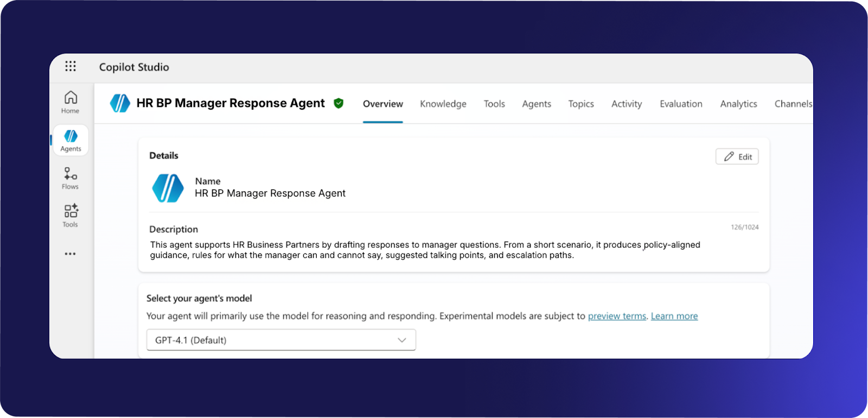Click the sidebar more options ellipsis
This screenshot has height=418, width=868.
[71, 254]
